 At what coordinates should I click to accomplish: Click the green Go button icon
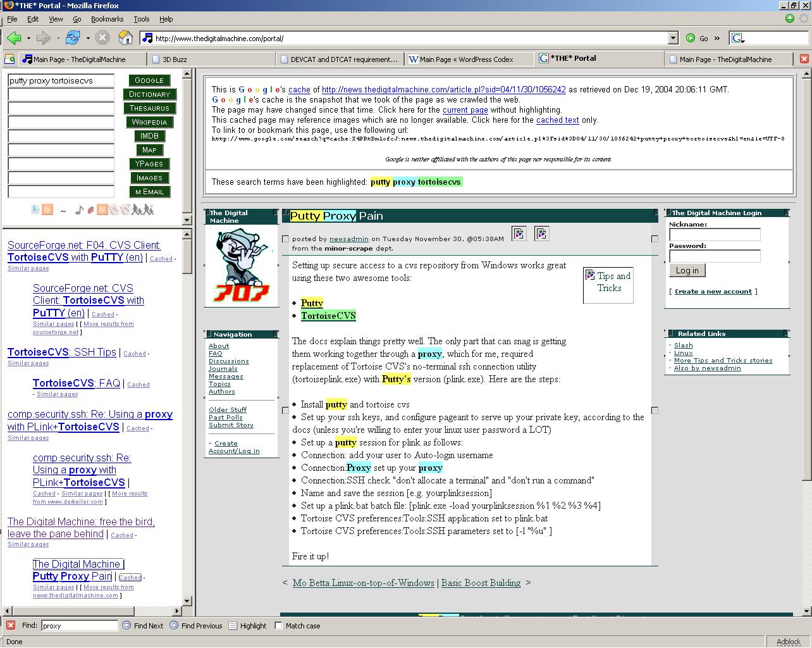tap(691, 38)
